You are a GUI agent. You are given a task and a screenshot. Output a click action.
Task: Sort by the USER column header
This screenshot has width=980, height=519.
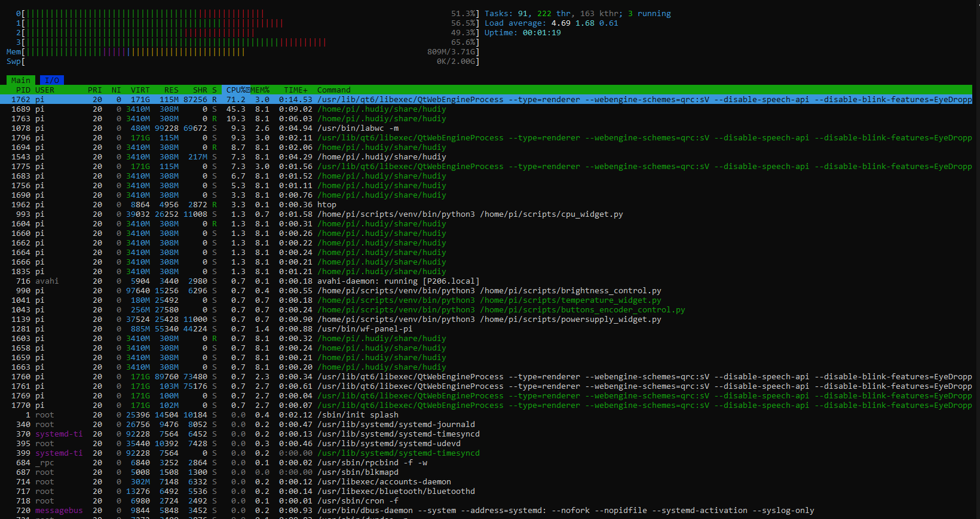point(45,90)
